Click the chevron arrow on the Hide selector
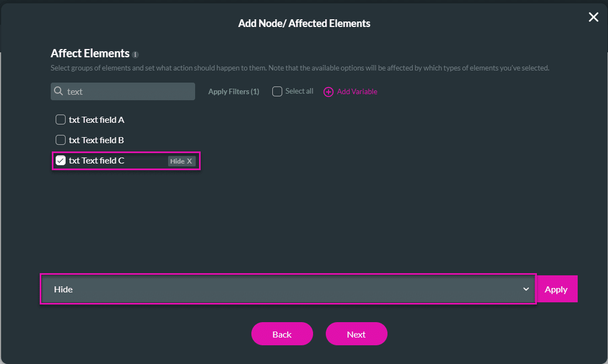Screen dimensions: 608x364 (x=525, y=289)
